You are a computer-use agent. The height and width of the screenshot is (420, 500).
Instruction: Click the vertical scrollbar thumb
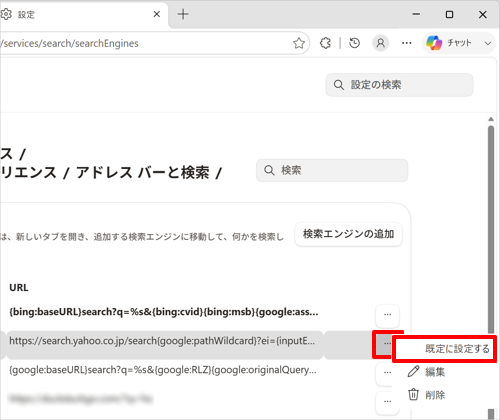tap(491, 230)
